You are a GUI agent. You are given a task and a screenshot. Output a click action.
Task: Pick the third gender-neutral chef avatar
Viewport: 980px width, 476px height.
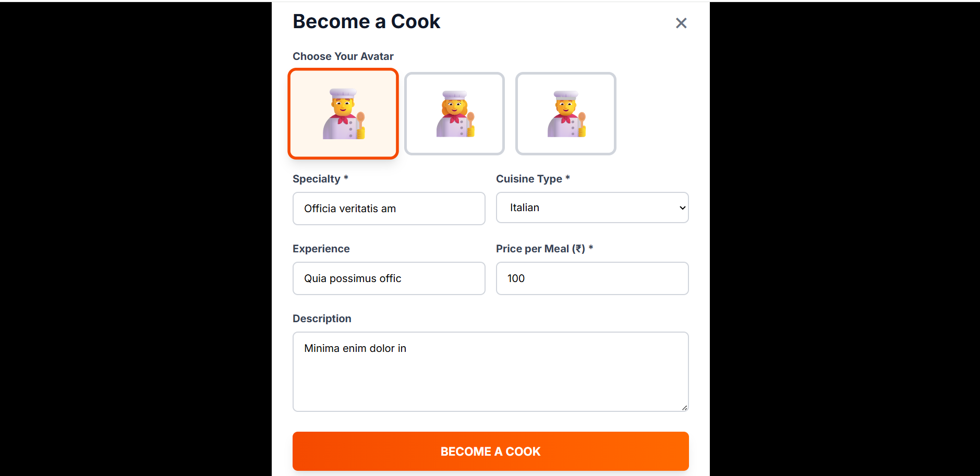pos(565,114)
